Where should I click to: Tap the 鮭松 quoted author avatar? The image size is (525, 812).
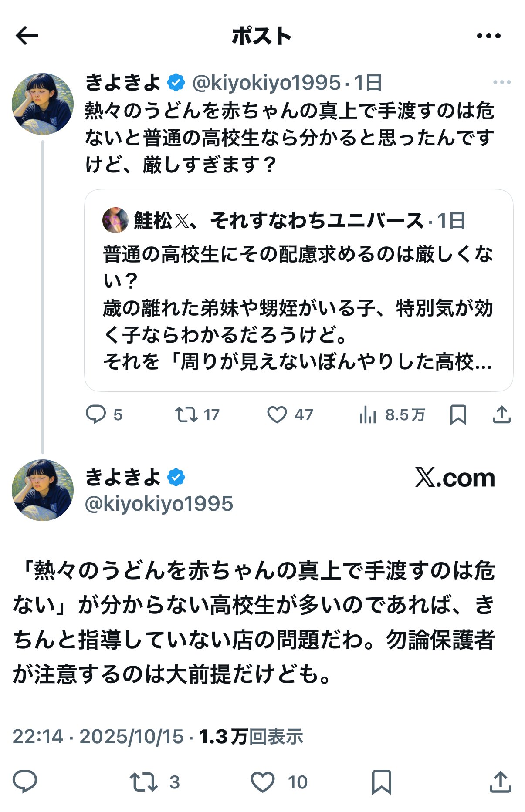coord(115,220)
